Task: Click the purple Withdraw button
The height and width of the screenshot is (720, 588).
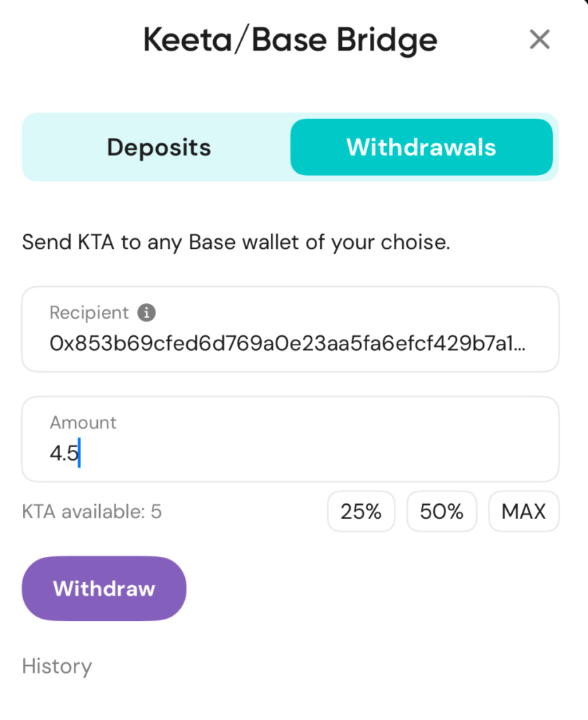Action: pos(104,589)
